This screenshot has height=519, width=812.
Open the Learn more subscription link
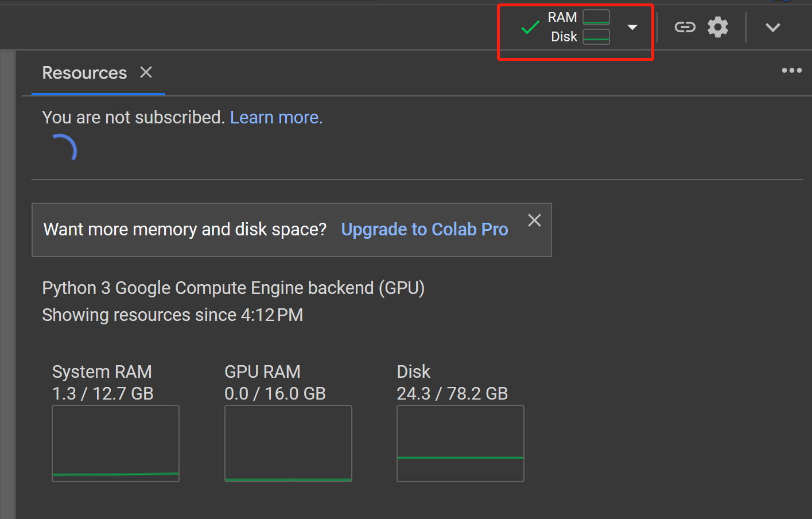[276, 118]
